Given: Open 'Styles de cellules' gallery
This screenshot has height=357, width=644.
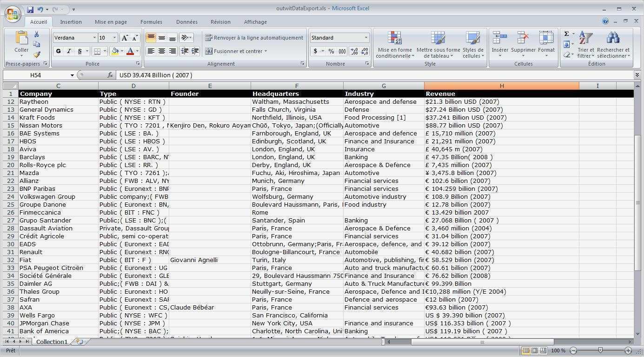Looking at the screenshot, I should (x=473, y=45).
